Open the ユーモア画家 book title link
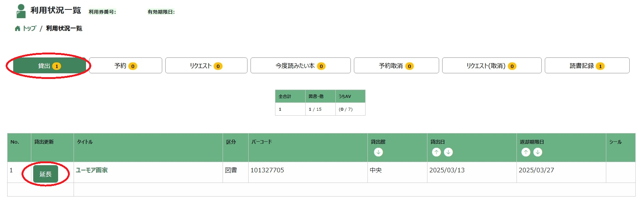 coord(92,170)
